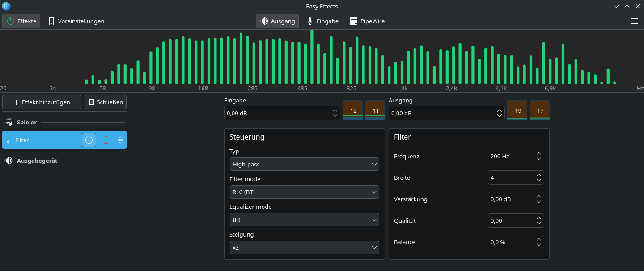This screenshot has height=271, width=644.
Task: Decrease Verstärkung with down arrow
Action: pyautogui.click(x=539, y=202)
